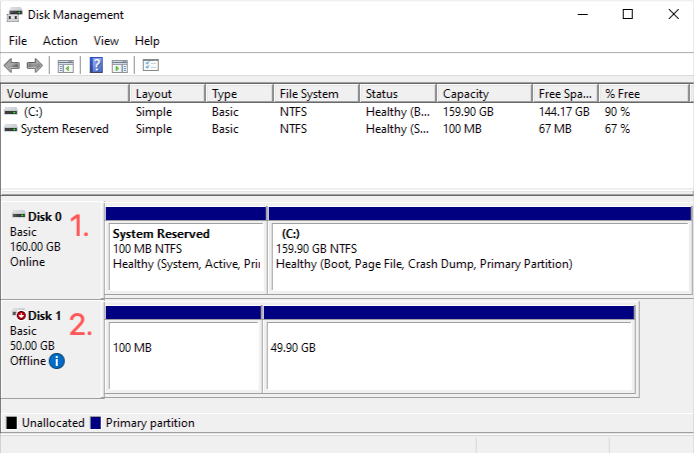Click the Back arrow toolbar icon
The width and height of the screenshot is (694, 453).
(12, 66)
